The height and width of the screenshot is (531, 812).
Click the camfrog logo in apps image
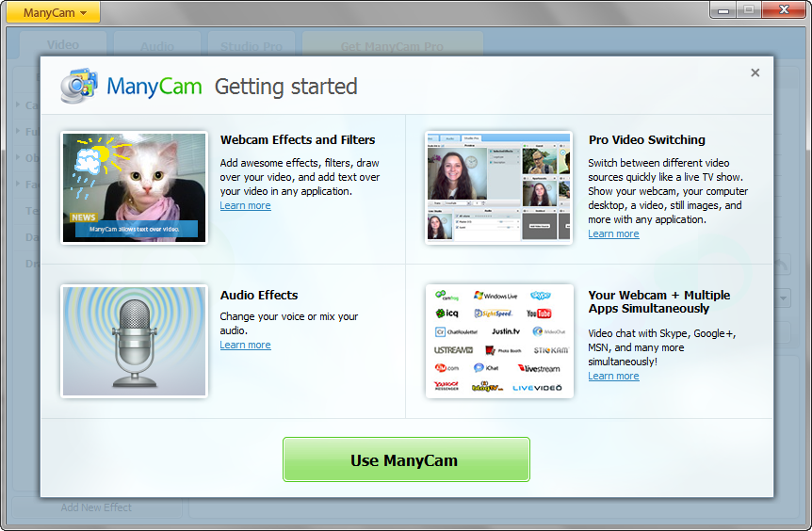pyautogui.click(x=447, y=296)
